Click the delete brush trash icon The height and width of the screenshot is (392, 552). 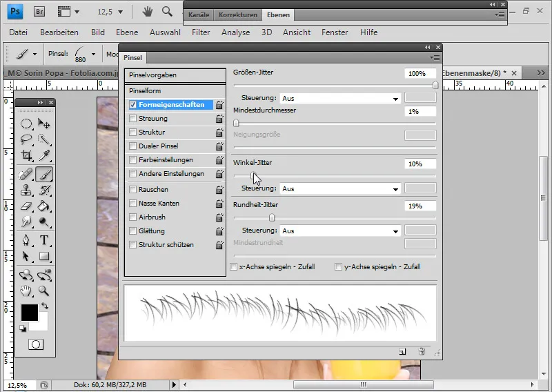422,351
